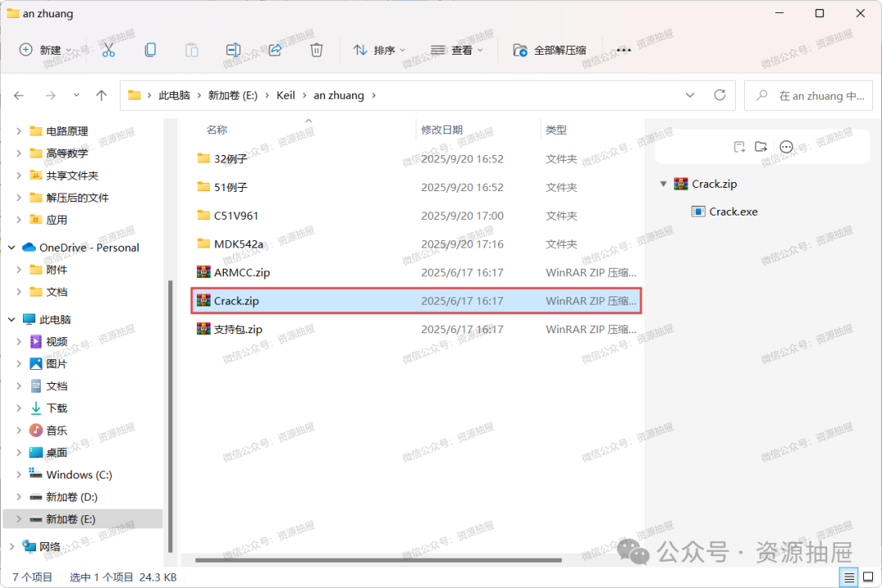Sort by 名称 column header
The height and width of the screenshot is (588, 882).
216,130
